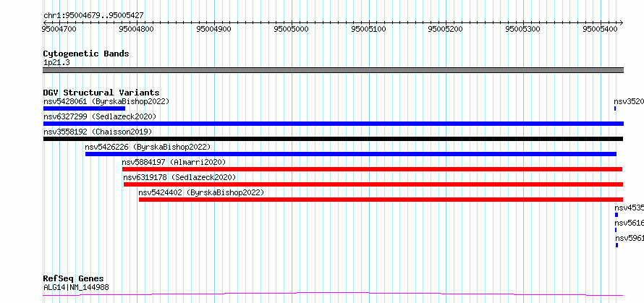The width and height of the screenshot is (644, 303).
Task: Click ruler position 95004900
Action: (214, 29)
